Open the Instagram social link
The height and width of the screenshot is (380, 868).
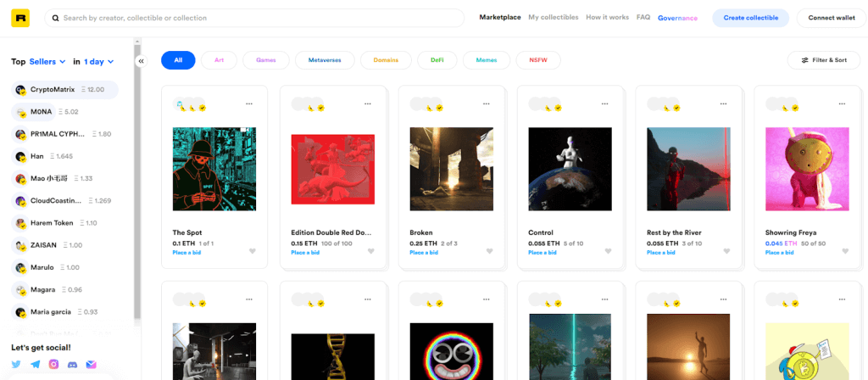[53, 364]
